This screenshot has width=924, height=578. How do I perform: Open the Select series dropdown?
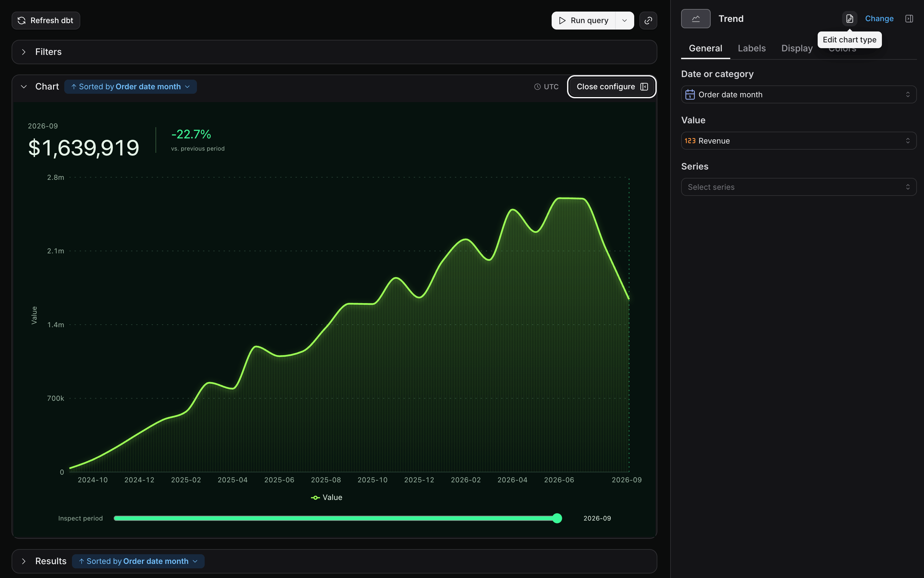pyautogui.click(x=799, y=187)
